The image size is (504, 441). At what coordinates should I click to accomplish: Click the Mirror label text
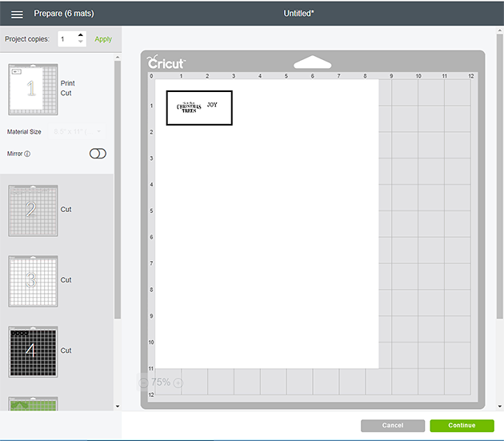(x=14, y=154)
